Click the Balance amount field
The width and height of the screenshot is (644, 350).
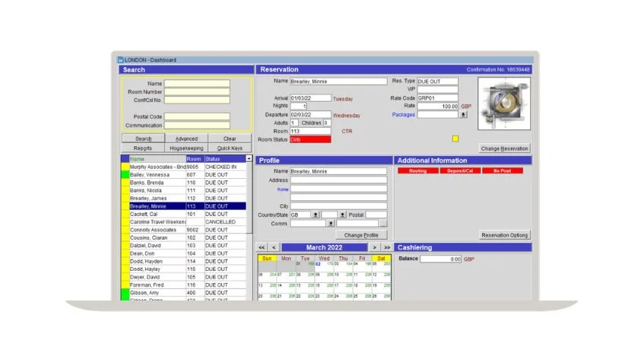[440, 259]
